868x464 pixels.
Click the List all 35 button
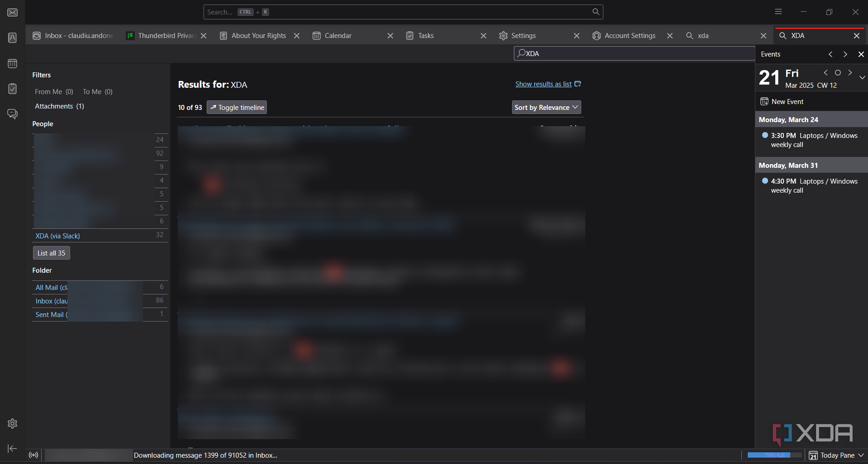52,253
